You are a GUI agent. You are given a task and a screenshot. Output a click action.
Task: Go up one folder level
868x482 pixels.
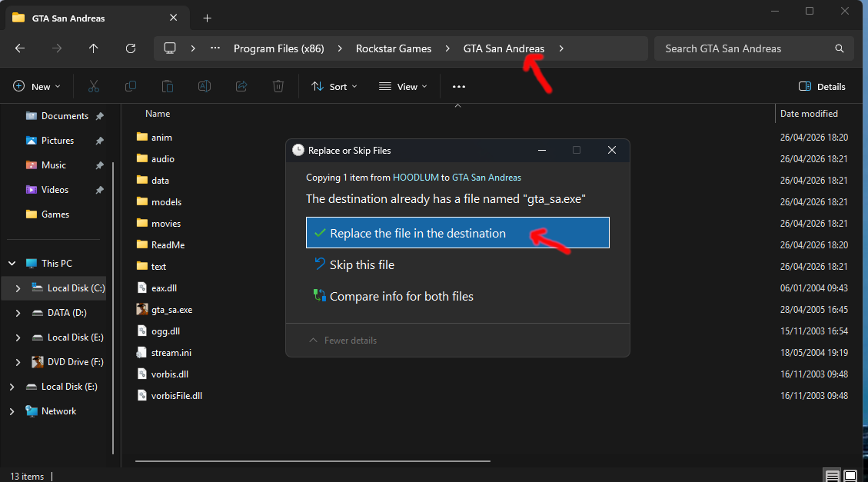[x=94, y=48]
